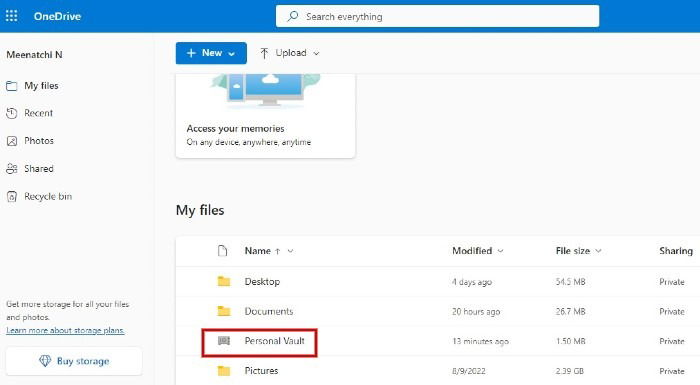This screenshot has width=700, height=385.
Task: Click the file type column icon
Action: pos(222,251)
